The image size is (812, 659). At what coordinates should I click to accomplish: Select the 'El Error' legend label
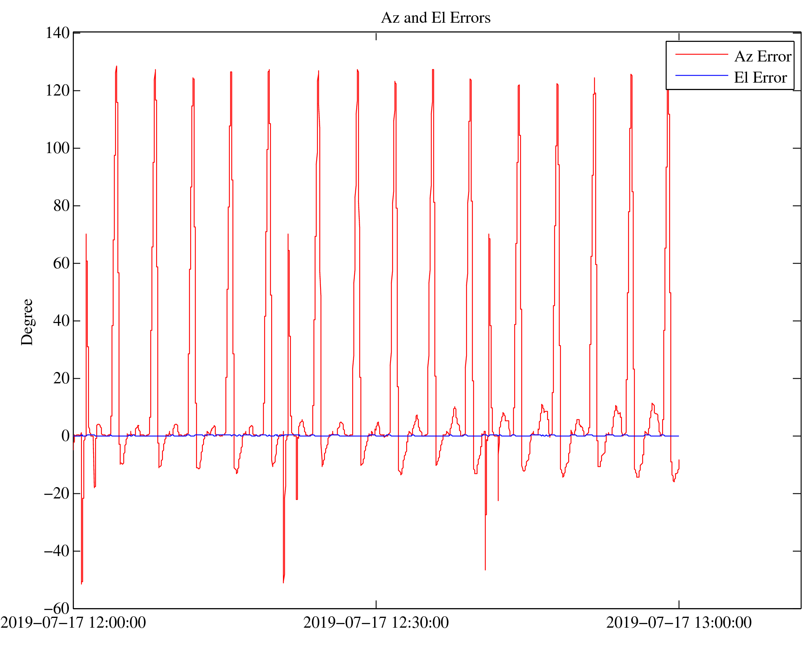(x=760, y=78)
